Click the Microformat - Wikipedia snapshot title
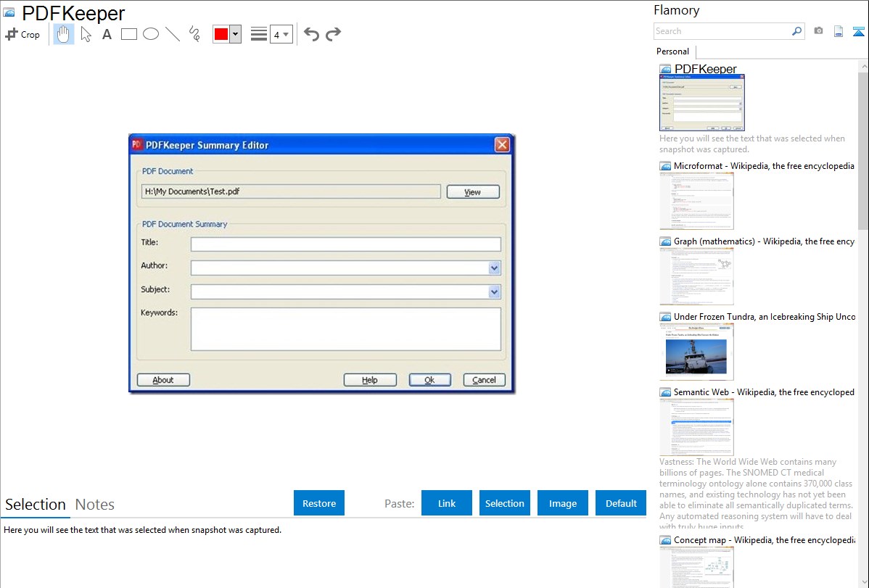The image size is (869, 588). click(765, 166)
